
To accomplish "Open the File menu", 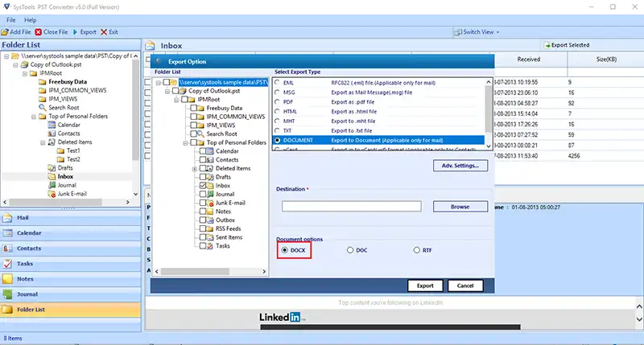I will tap(11, 19).
